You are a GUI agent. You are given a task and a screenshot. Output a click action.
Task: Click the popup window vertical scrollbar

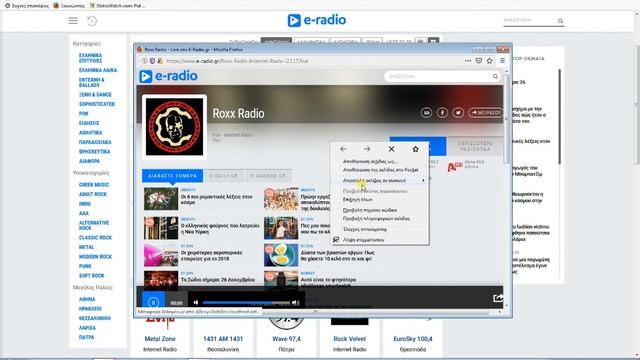point(507,118)
